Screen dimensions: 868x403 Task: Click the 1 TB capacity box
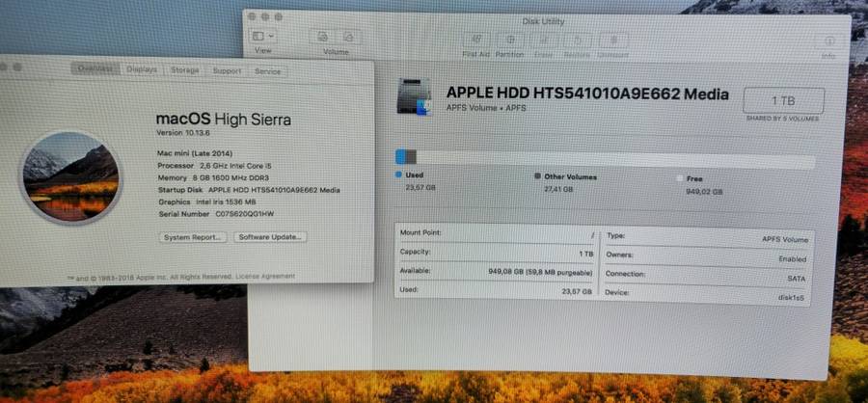click(783, 100)
